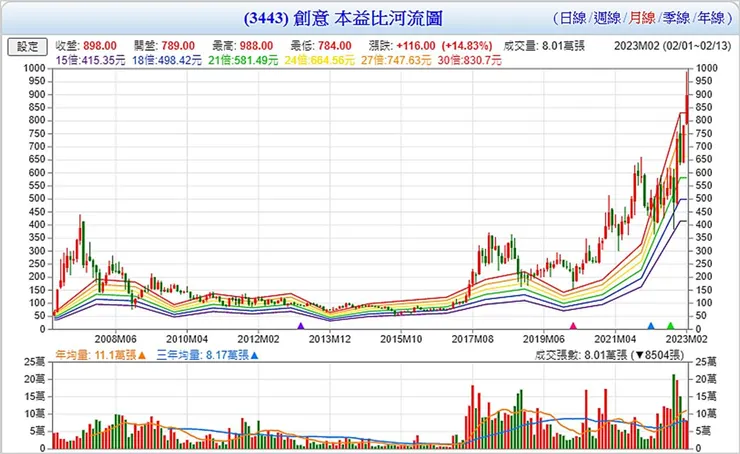Open the 設定 settings button
740x454 pixels.
pos(27,47)
